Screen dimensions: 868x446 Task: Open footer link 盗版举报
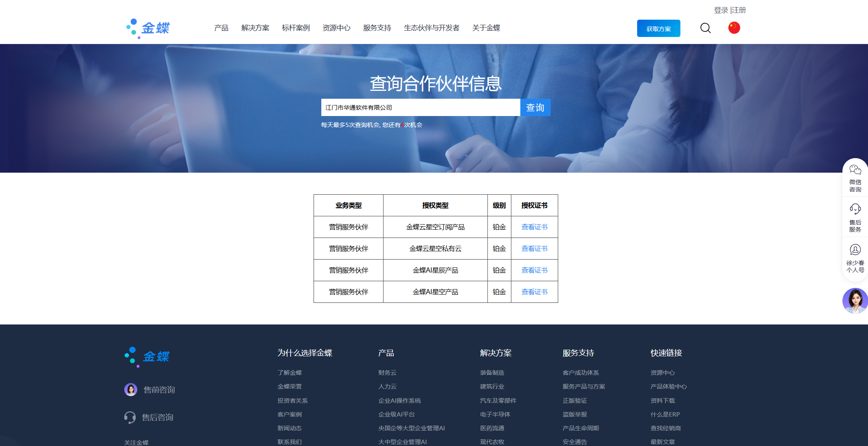(x=575, y=414)
